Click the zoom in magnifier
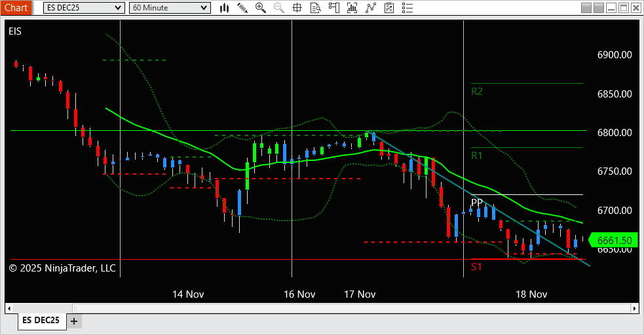 point(260,8)
